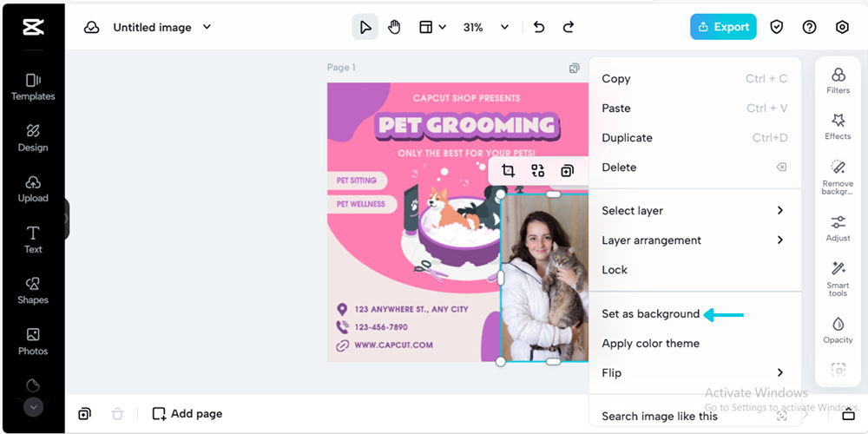The width and height of the screenshot is (868, 434).
Task: Click the page copy icon beside Page 1
Action: (574, 68)
